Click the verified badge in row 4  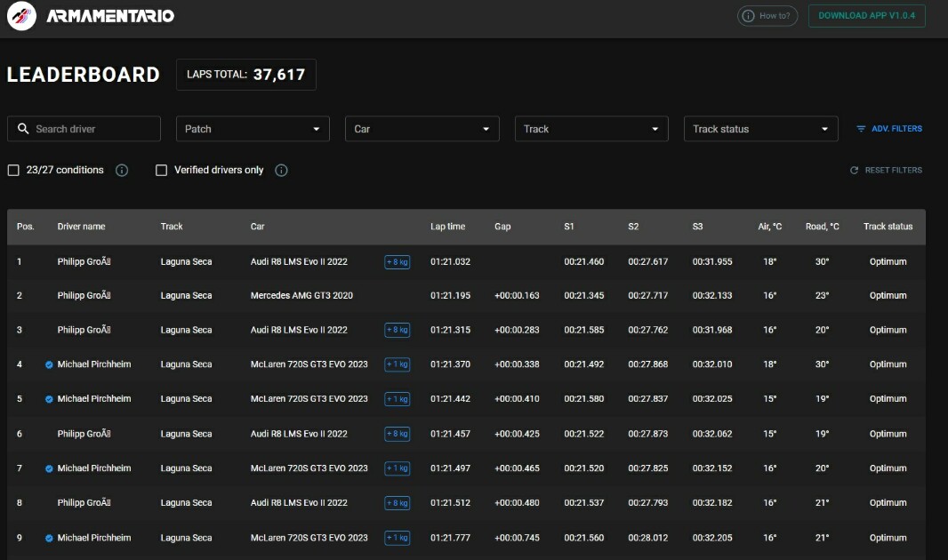[49, 364]
